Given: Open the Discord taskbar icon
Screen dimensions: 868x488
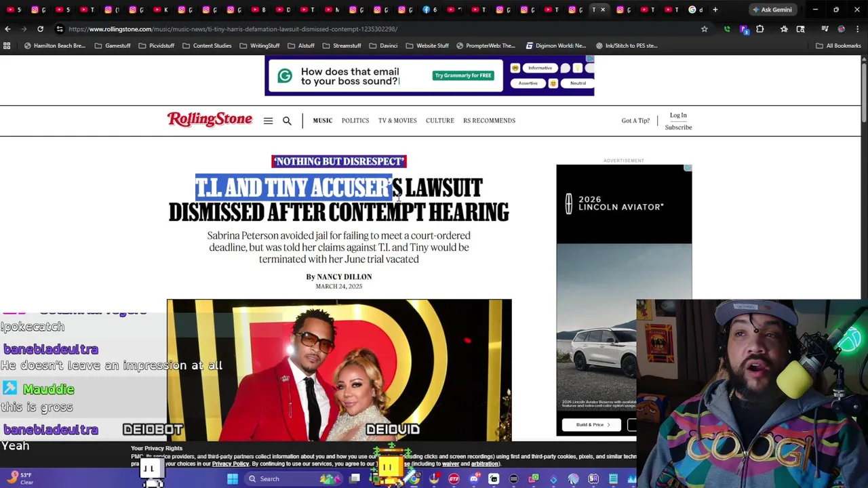Looking at the screenshot, I should click(474, 479).
